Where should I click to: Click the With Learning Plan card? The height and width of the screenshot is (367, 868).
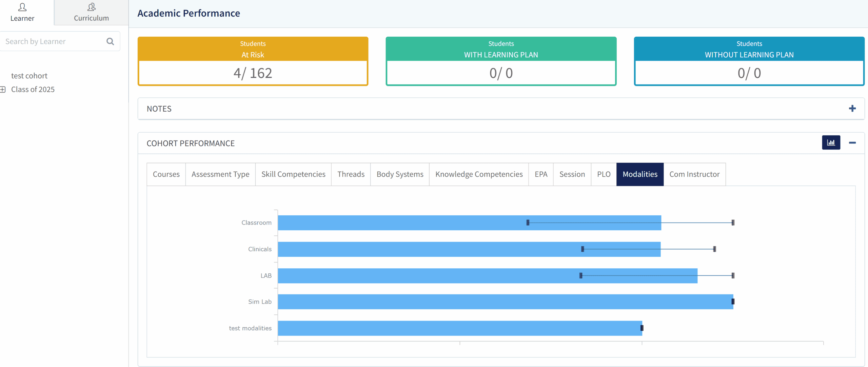click(501, 61)
